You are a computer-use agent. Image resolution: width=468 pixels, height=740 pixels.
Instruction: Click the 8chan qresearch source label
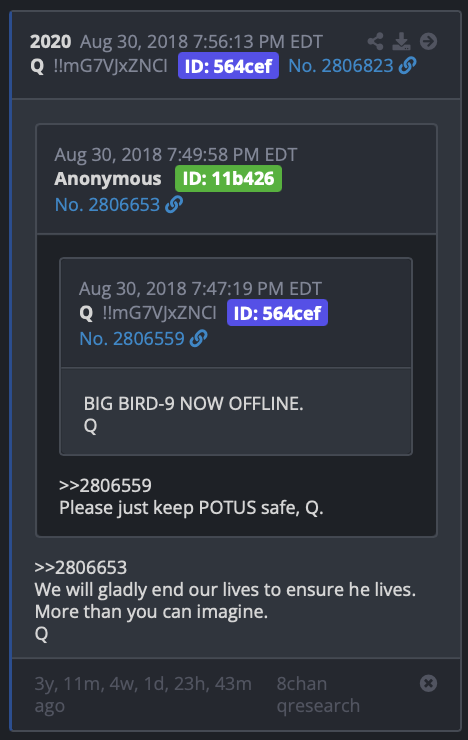(x=318, y=694)
